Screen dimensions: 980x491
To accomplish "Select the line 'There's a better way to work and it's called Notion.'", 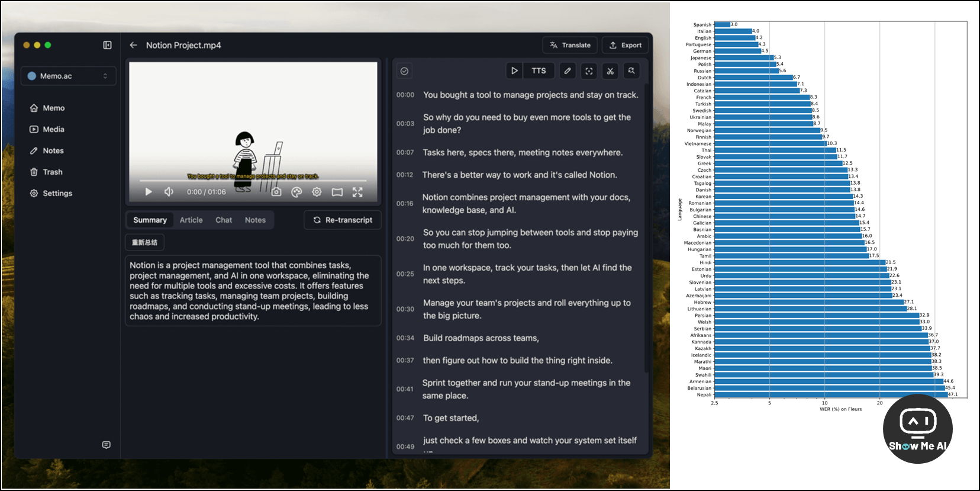I will pyautogui.click(x=520, y=175).
